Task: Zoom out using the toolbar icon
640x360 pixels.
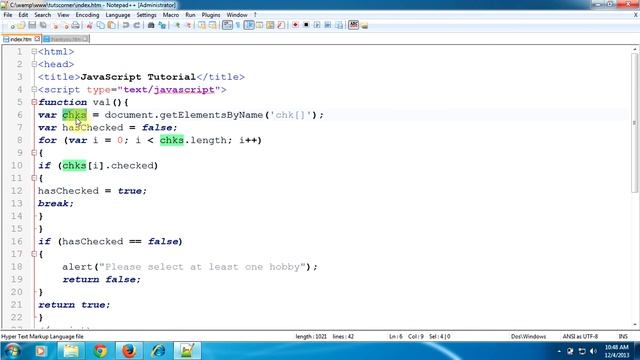Action: [188, 25]
